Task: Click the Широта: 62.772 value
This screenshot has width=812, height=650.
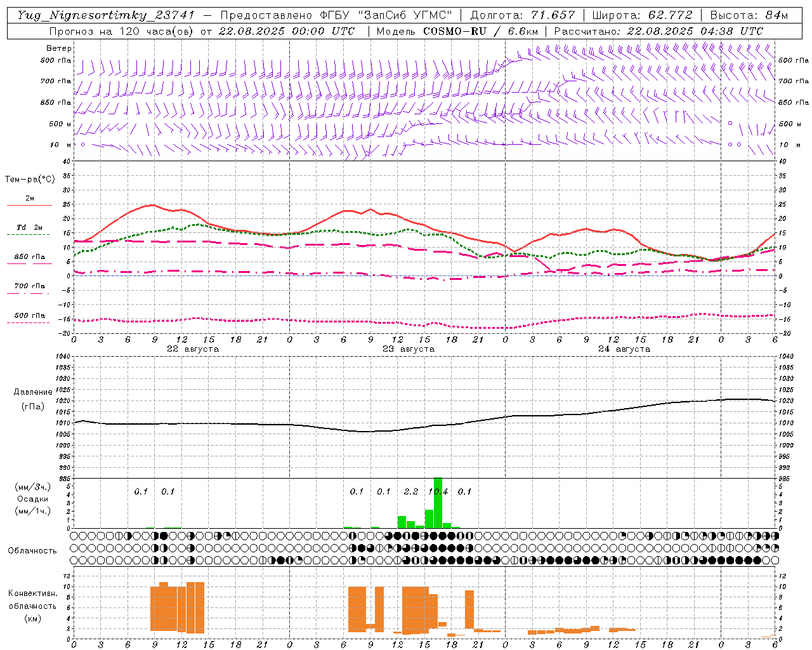Action: 642,15
